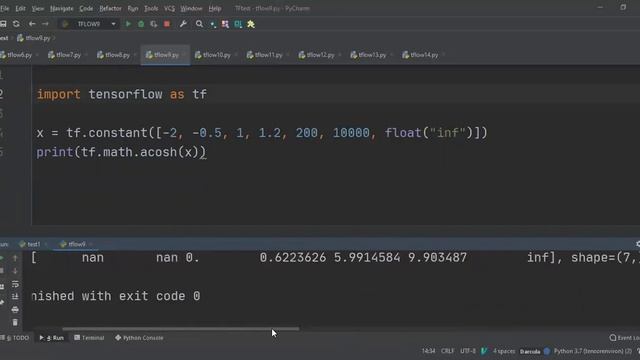Click tflow9.py in the breadcrumb bar

tap(34, 38)
